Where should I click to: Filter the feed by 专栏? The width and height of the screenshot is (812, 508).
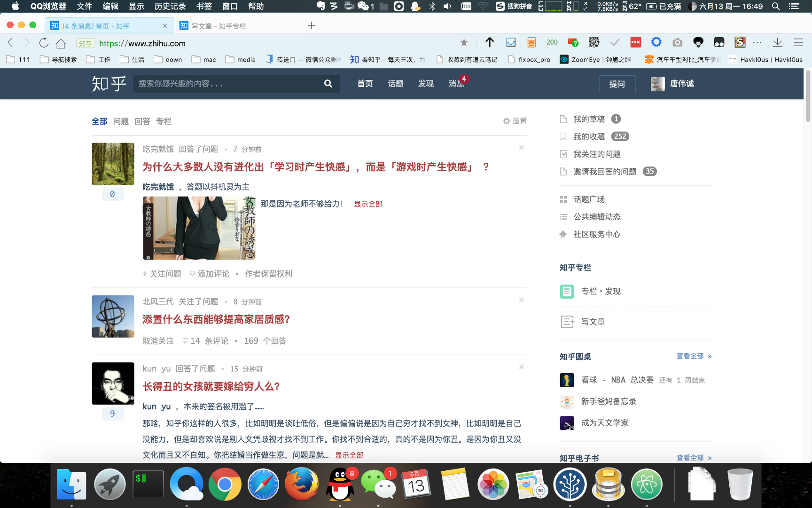tap(164, 121)
